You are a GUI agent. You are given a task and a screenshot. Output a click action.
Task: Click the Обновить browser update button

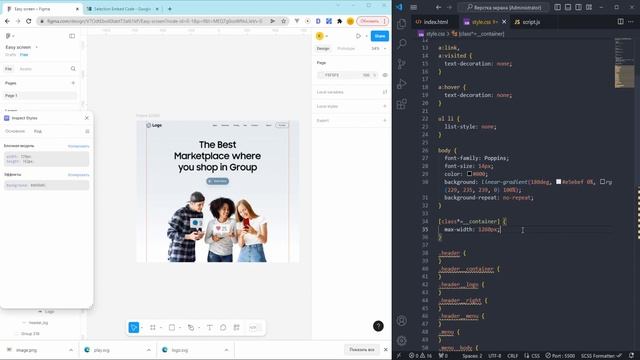[x=372, y=21]
